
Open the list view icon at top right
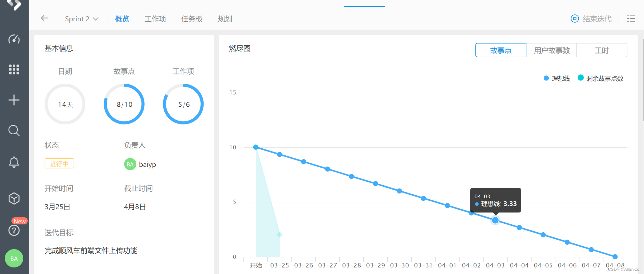tap(631, 18)
